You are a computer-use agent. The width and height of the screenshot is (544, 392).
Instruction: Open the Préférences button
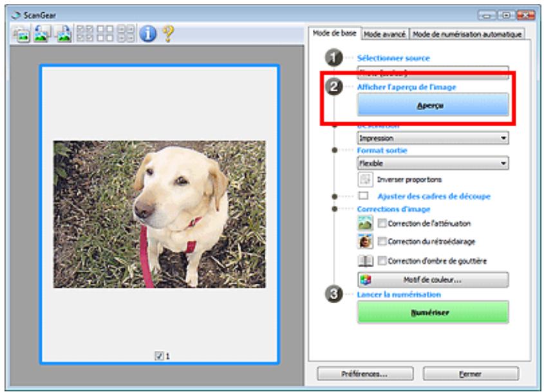[365, 374]
